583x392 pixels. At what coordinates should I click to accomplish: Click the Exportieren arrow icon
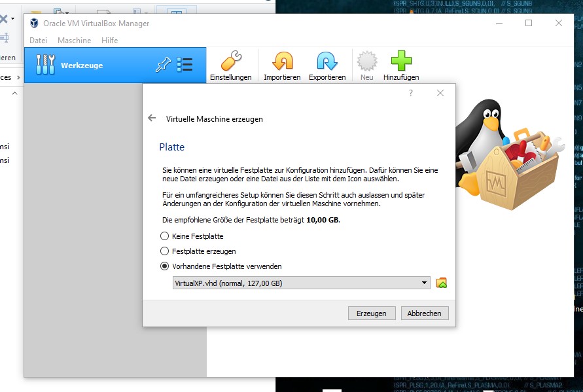pyautogui.click(x=327, y=61)
